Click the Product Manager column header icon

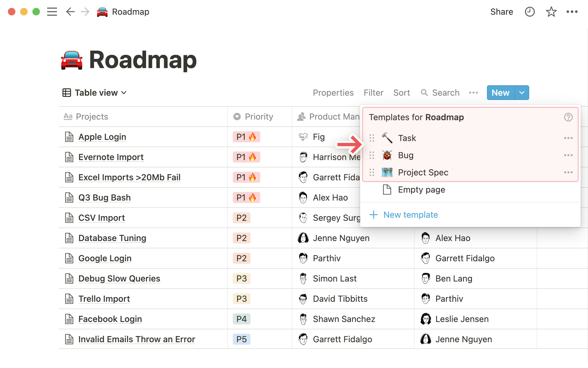click(301, 116)
